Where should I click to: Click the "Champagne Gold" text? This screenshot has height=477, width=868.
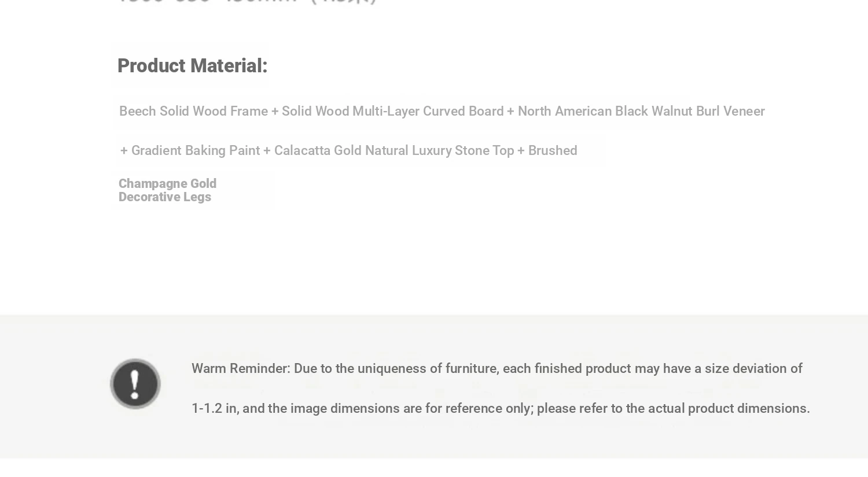pyautogui.click(x=167, y=183)
